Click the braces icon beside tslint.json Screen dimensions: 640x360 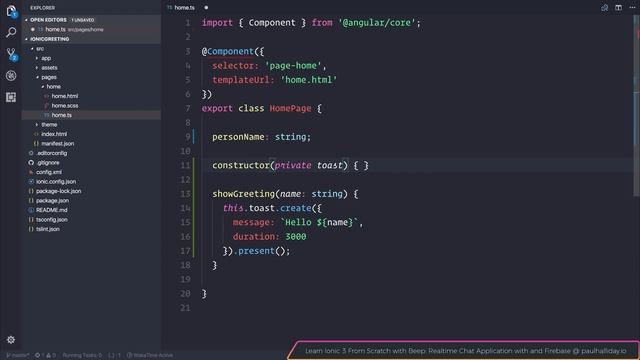tap(31, 229)
